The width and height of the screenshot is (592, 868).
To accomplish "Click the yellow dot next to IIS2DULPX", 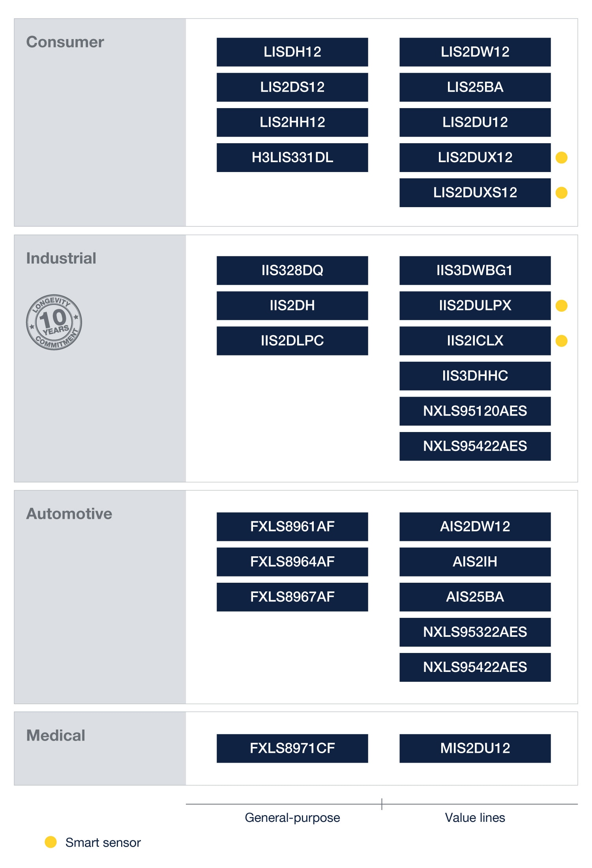I will pos(561,305).
